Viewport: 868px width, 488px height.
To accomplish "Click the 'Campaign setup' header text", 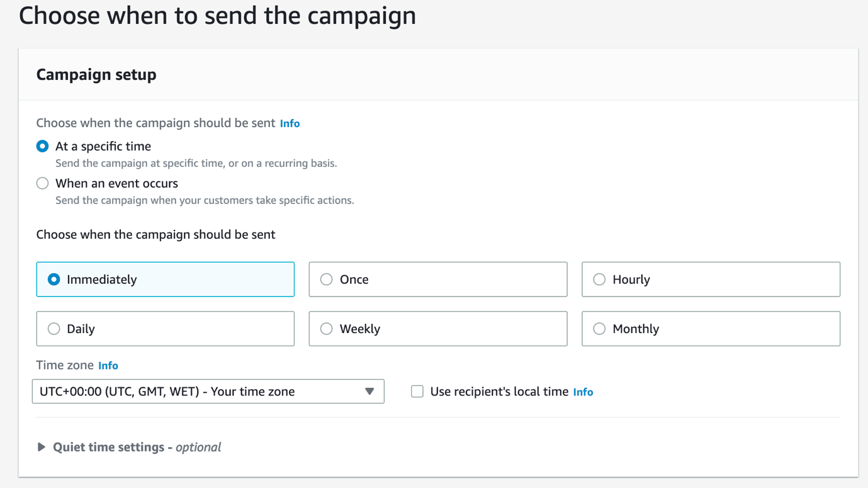I will tap(96, 74).
